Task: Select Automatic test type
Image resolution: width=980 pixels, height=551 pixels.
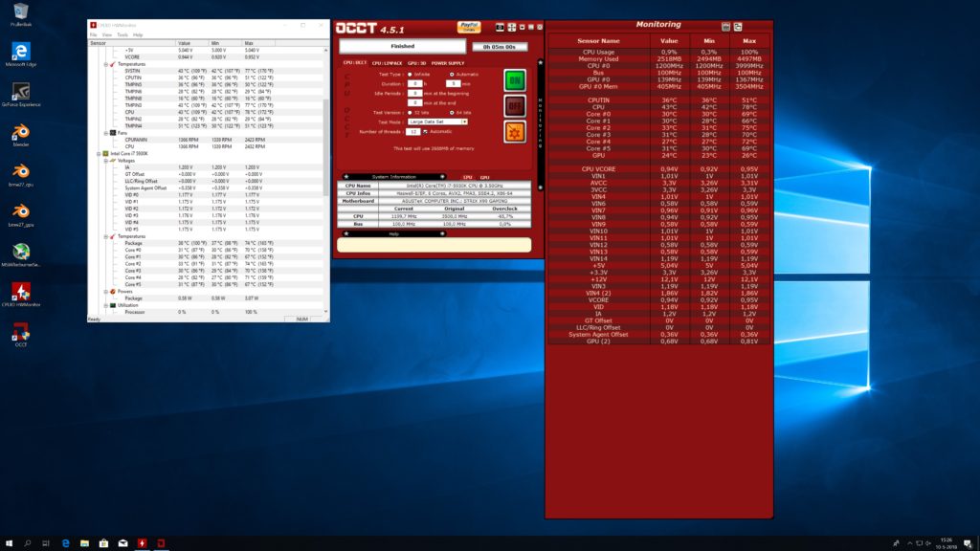Action: click(452, 75)
